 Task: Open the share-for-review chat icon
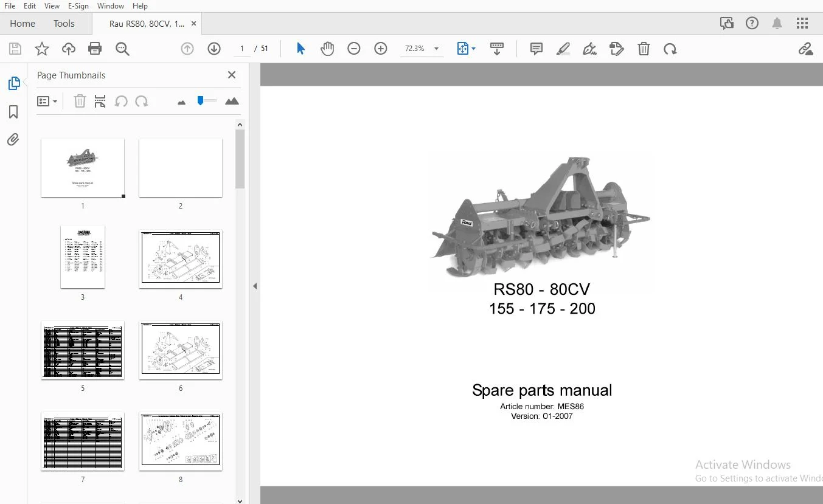(726, 23)
